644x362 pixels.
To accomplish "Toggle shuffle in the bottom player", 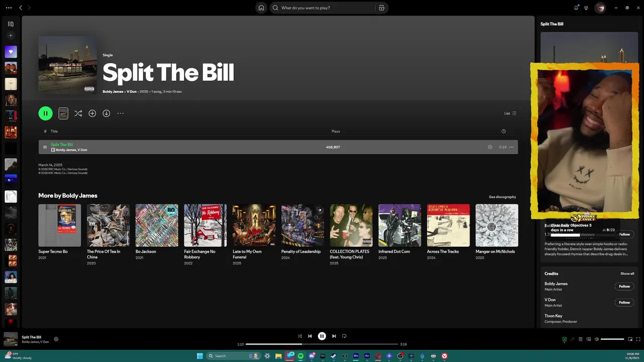I will tap(300, 336).
